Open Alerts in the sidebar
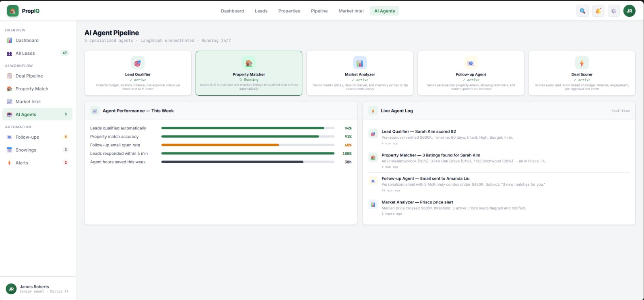The height and width of the screenshot is (300, 644). (37, 163)
